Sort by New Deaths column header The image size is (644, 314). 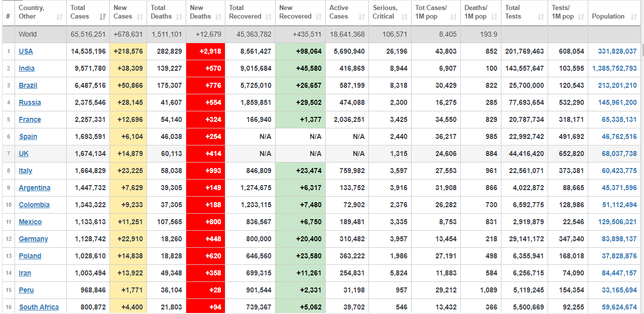tap(205, 13)
